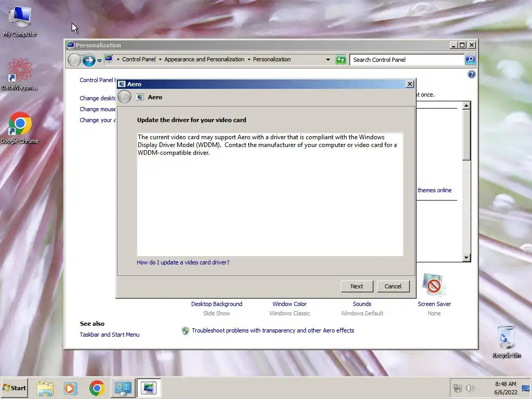532x399 pixels.
Task: Click the themes list scroll up arrow
Action: [467, 105]
